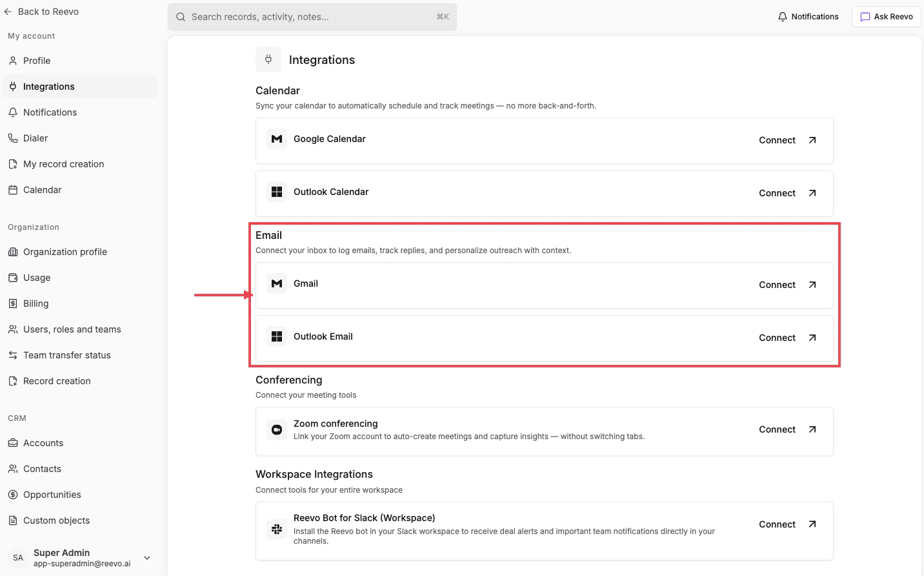Click the Users, roles and teams icon
924x576 pixels.
tap(13, 329)
